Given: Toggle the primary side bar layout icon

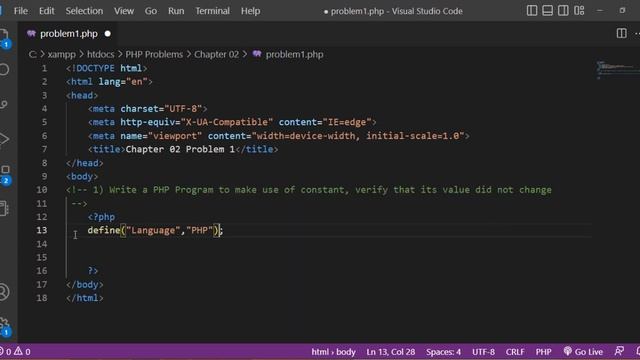Looking at the screenshot, I should point(532,11).
